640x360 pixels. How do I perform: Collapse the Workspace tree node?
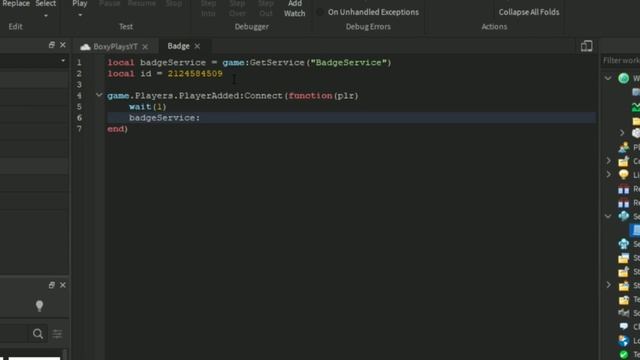click(x=608, y=78)
